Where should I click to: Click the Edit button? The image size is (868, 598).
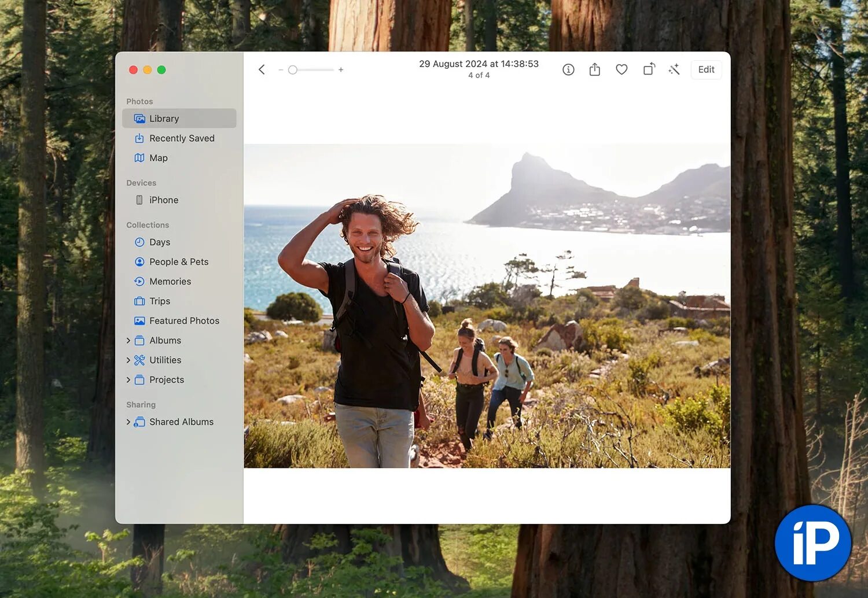[x=706, y=69]
